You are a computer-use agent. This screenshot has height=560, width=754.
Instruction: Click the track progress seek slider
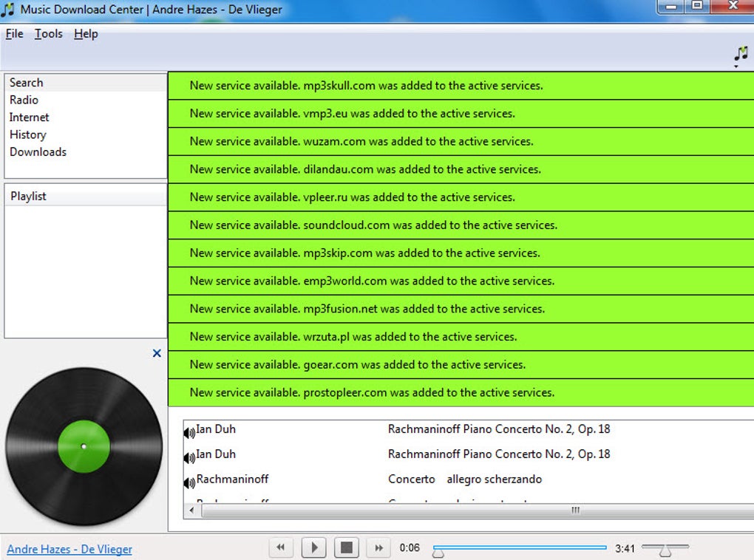(x=520, y=548)
